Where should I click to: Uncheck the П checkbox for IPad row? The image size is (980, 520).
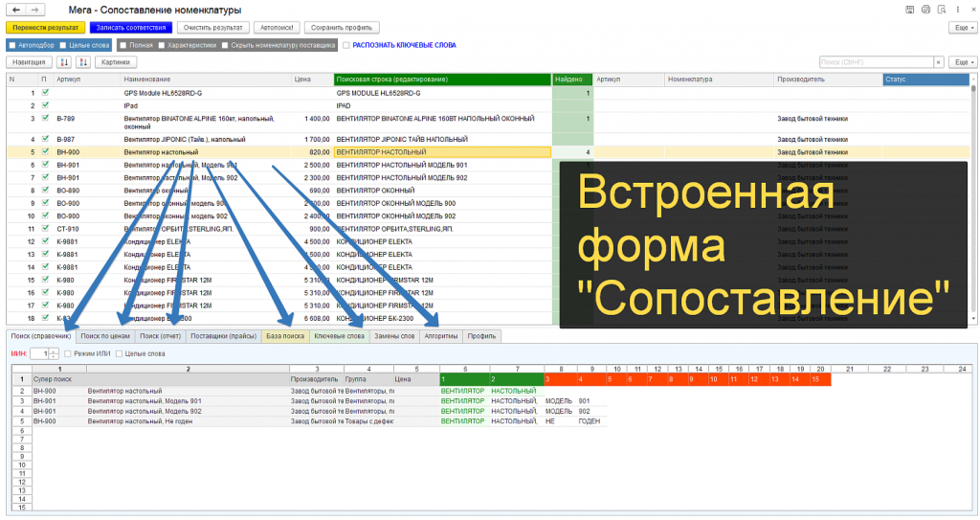45,105
